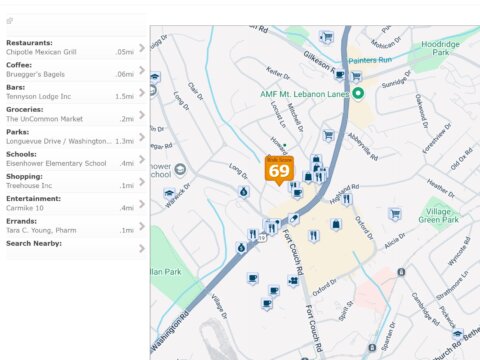Expand the Coffee category chevron
This screenshot has width=480, height=360.
pos(142,70)
